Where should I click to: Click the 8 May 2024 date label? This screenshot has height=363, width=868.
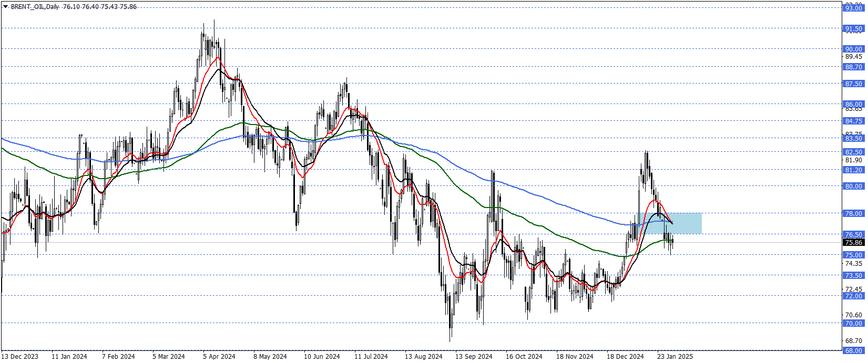270,356
